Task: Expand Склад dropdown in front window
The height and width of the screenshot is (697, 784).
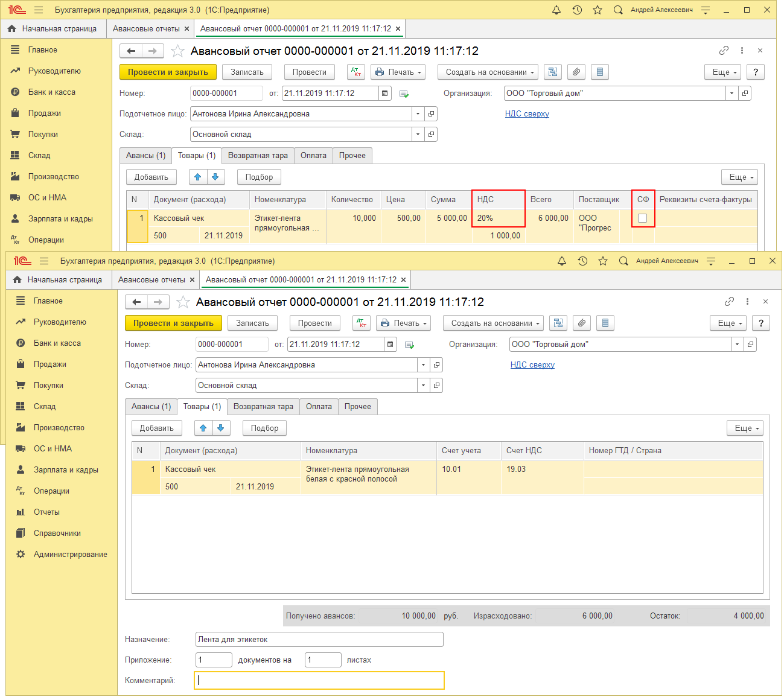Action: click(423, 385)
